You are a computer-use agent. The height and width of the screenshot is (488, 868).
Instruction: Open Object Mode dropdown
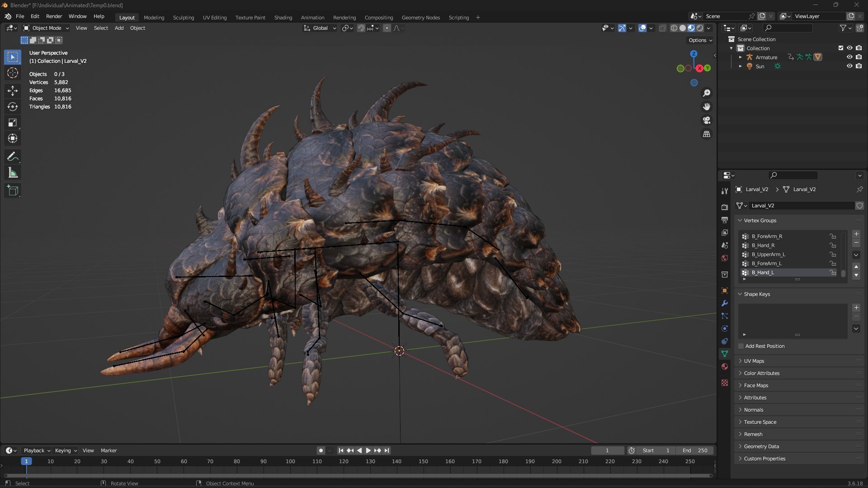pos(46,28)
